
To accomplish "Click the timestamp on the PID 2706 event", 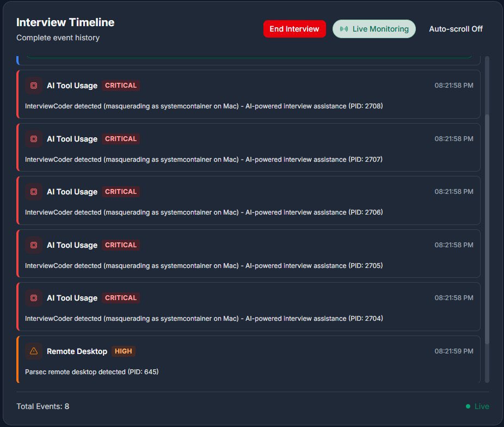I will coord(454,192).
